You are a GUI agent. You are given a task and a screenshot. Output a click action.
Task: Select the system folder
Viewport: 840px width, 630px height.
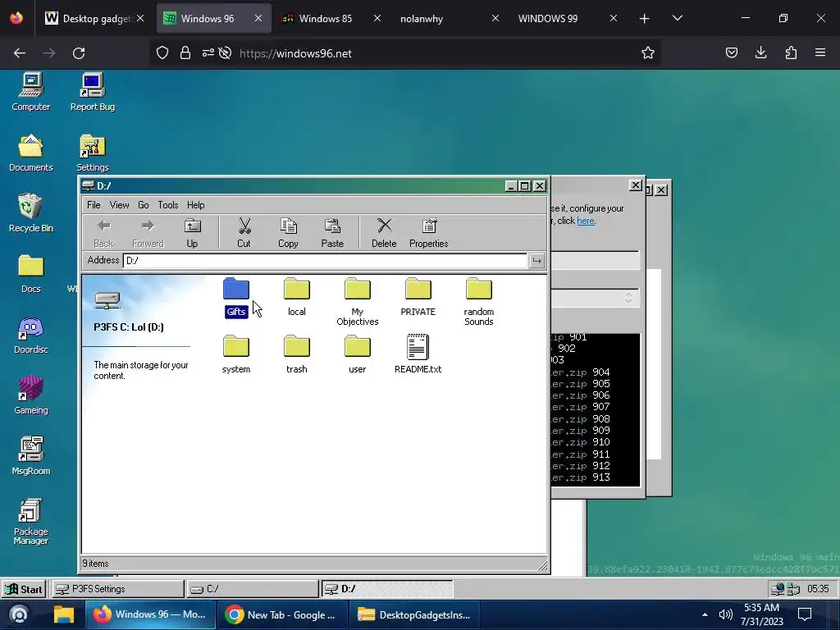pyautogui.click(x=236, y=354)
